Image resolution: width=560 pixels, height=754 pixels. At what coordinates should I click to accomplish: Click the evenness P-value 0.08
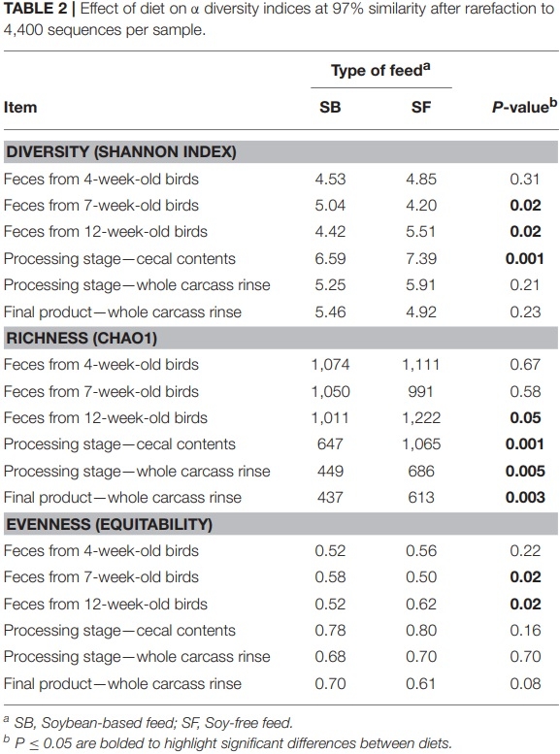(x=525, y=683)
